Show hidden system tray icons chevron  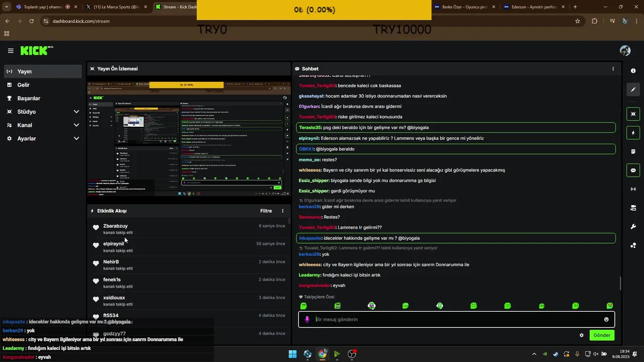tap(534, 354)
